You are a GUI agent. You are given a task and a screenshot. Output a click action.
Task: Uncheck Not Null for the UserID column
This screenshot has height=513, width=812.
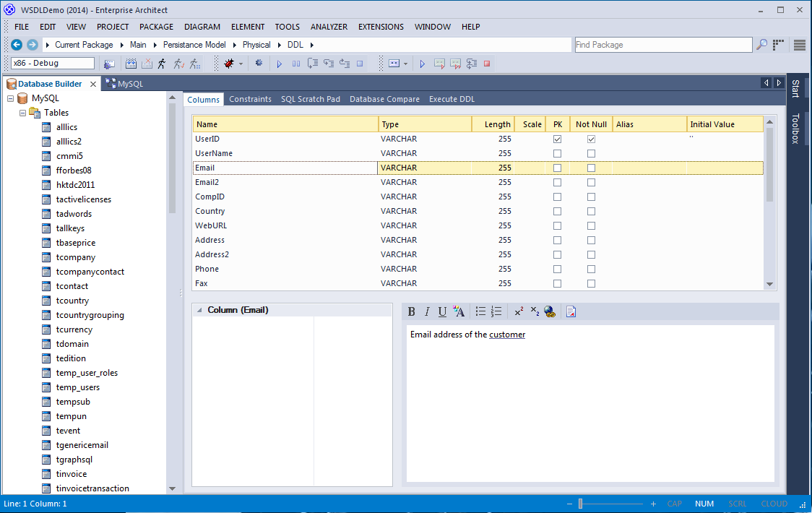tap(591, 139)
